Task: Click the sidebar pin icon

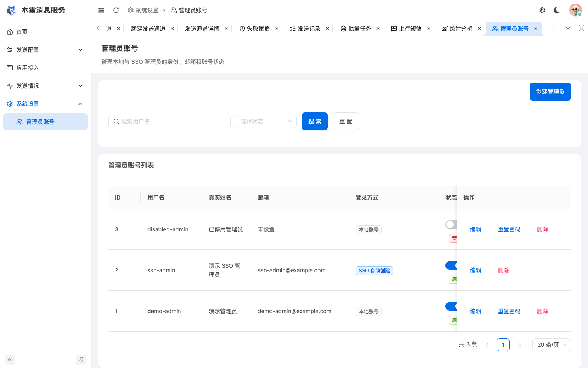Action: pyautogui.click(x=81, y=360)
